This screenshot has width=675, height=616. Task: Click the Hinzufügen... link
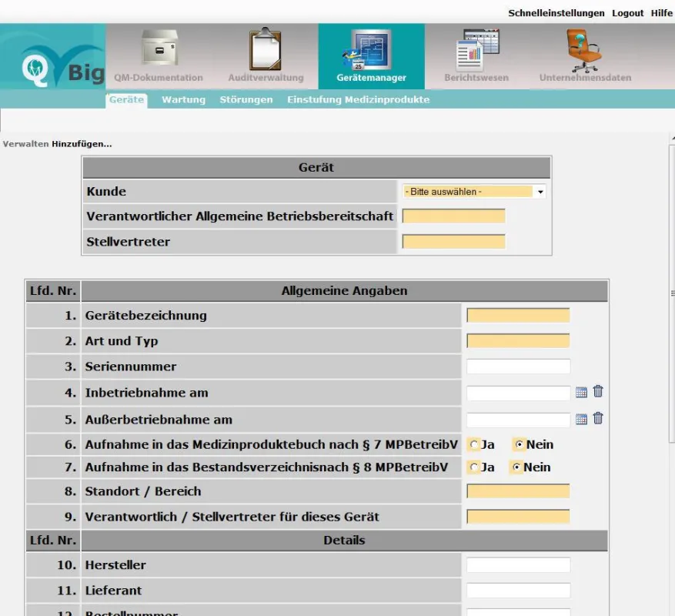pyautogui.click(x=82, y=144)
